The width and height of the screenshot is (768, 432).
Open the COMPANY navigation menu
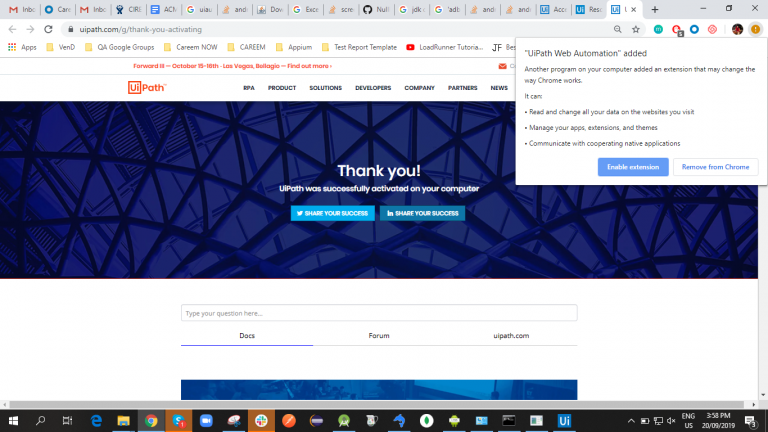pyautogui.click(x=419, y=88)
